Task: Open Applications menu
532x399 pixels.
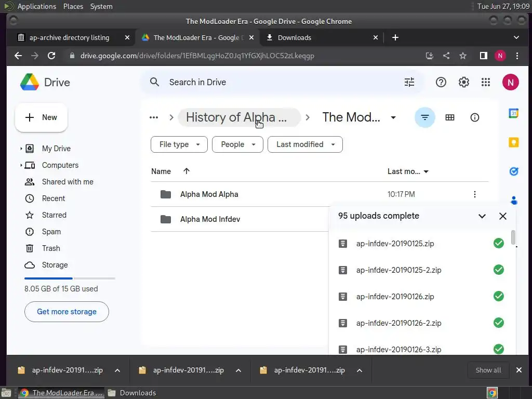Action: point(37,6)
